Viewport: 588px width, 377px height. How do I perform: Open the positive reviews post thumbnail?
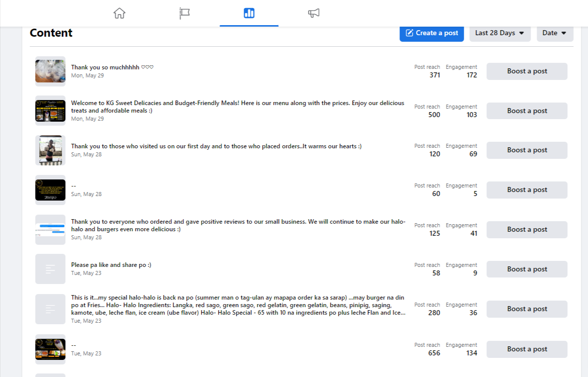click(50, 230)
